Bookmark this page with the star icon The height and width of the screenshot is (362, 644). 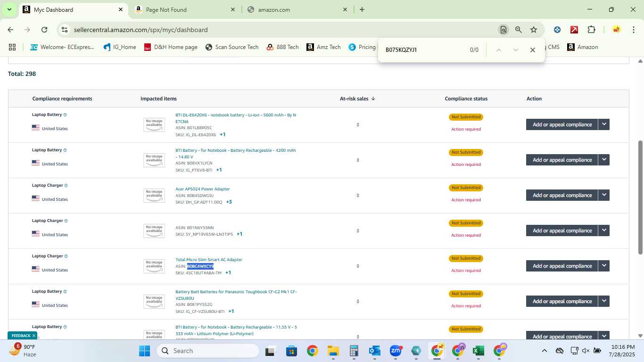click(x=534, y=30)
